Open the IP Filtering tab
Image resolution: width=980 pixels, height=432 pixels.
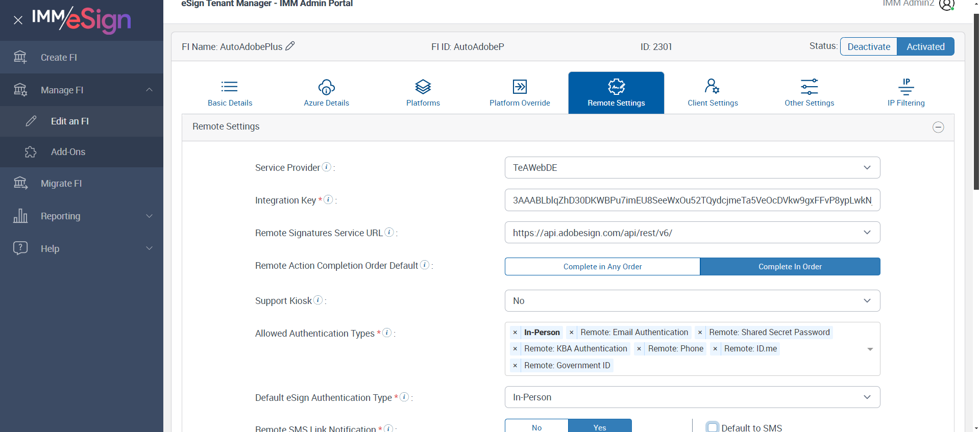tap(906, 93)
